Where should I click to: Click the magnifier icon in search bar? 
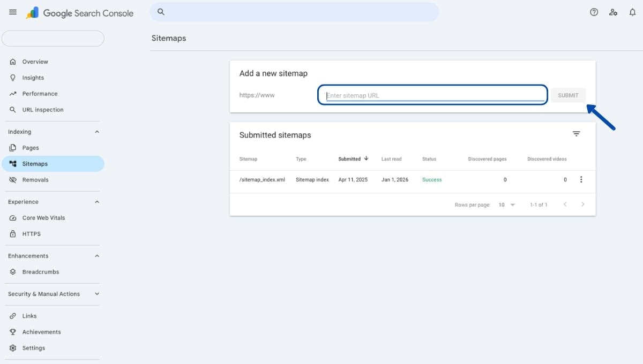[161, 12]
